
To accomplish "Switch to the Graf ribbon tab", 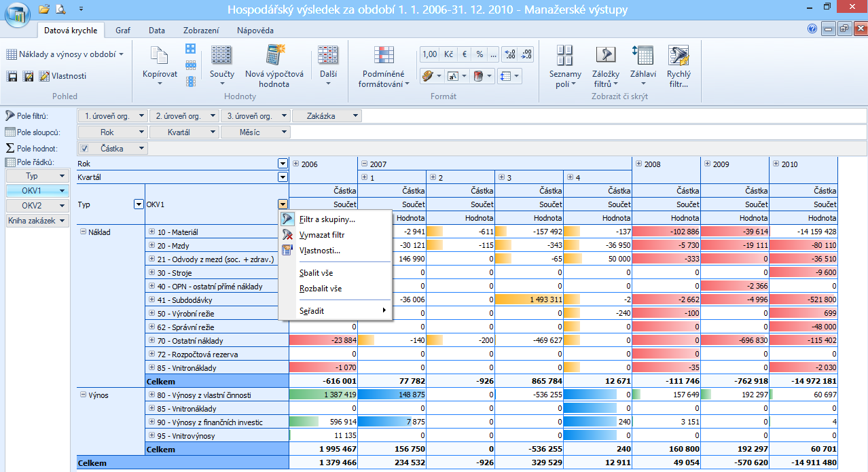I will point(123,31).
